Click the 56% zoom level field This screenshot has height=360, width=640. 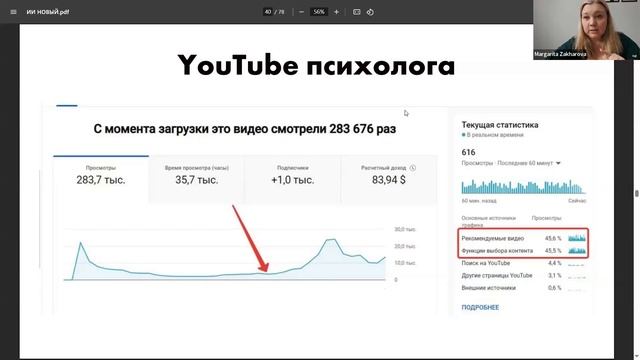pos(319,12)
